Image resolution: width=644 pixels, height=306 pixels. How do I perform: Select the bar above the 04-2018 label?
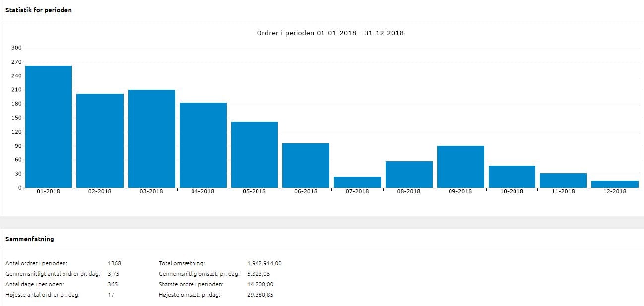tap(203, 145)
